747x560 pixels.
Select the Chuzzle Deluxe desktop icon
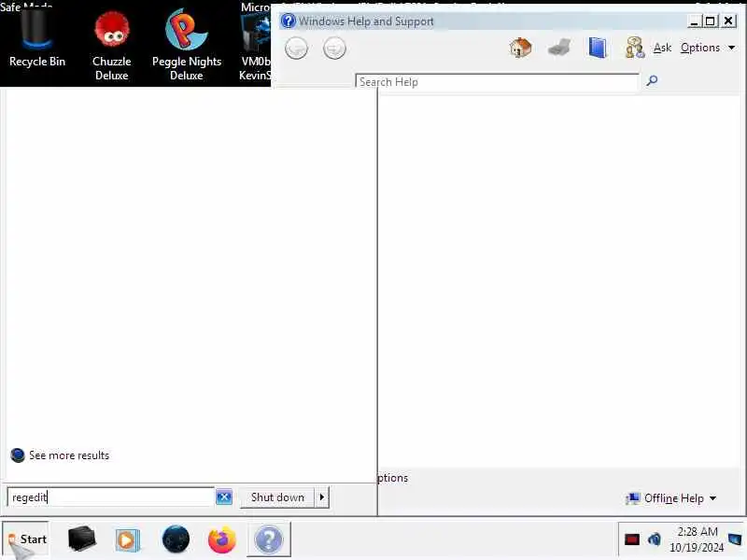point(111,46)
